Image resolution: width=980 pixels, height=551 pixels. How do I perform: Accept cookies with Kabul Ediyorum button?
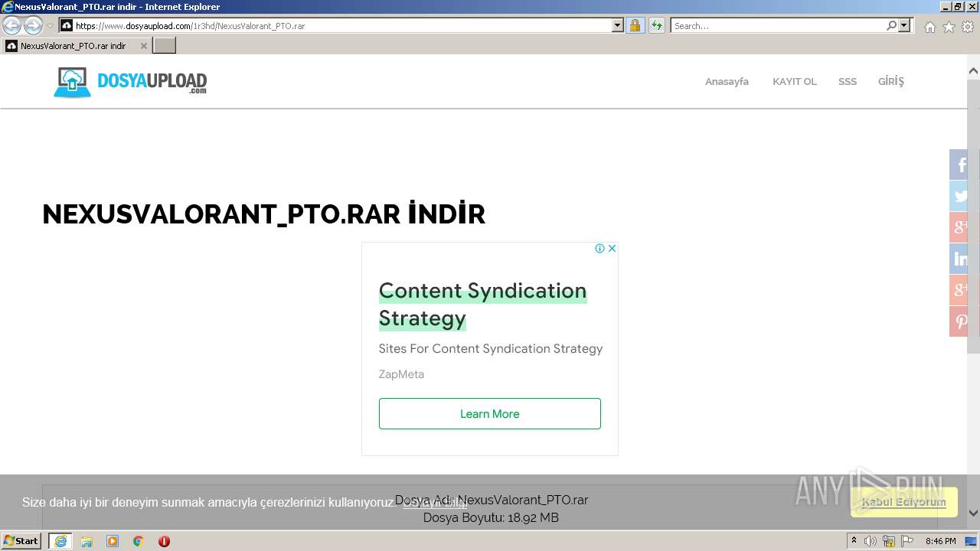click(x=903, y=502)
